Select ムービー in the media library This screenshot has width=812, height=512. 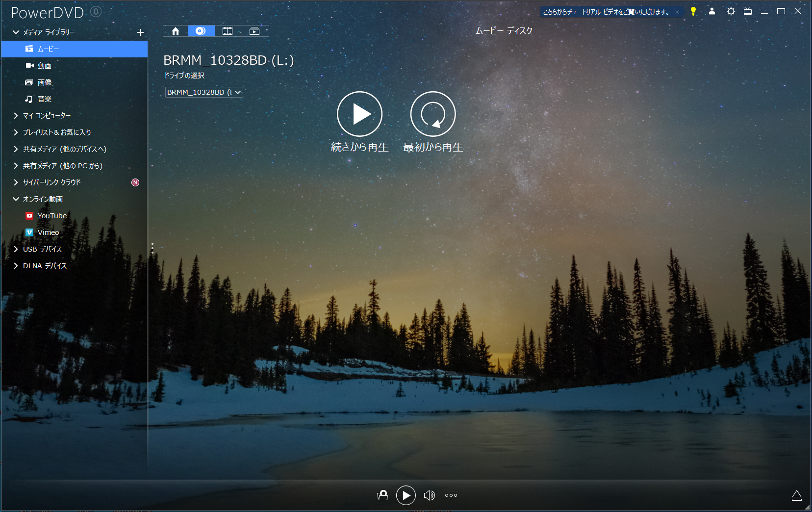tap(75, 49)
